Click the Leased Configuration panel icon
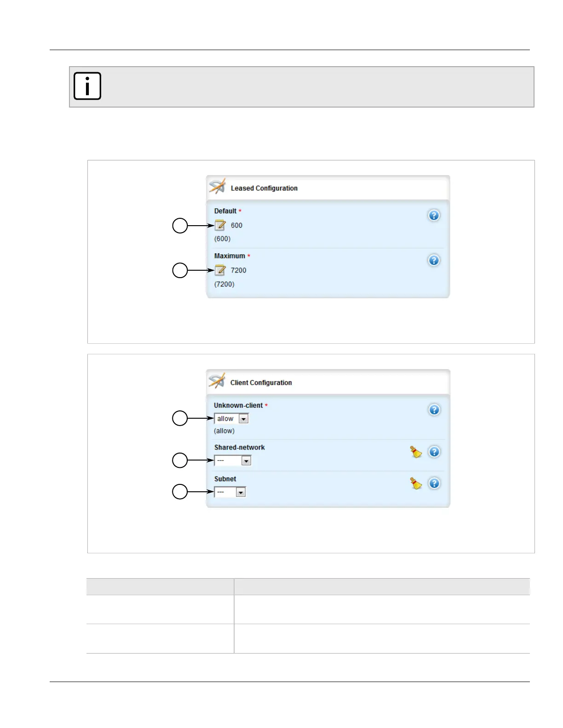Screen dimensions: 563x728 click(217, 187)
